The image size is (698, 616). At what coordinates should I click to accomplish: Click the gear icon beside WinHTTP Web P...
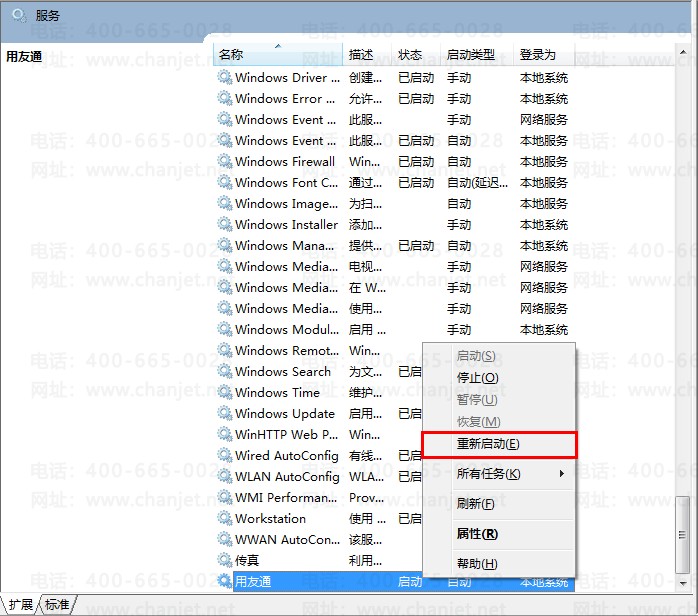click(225, 434)
